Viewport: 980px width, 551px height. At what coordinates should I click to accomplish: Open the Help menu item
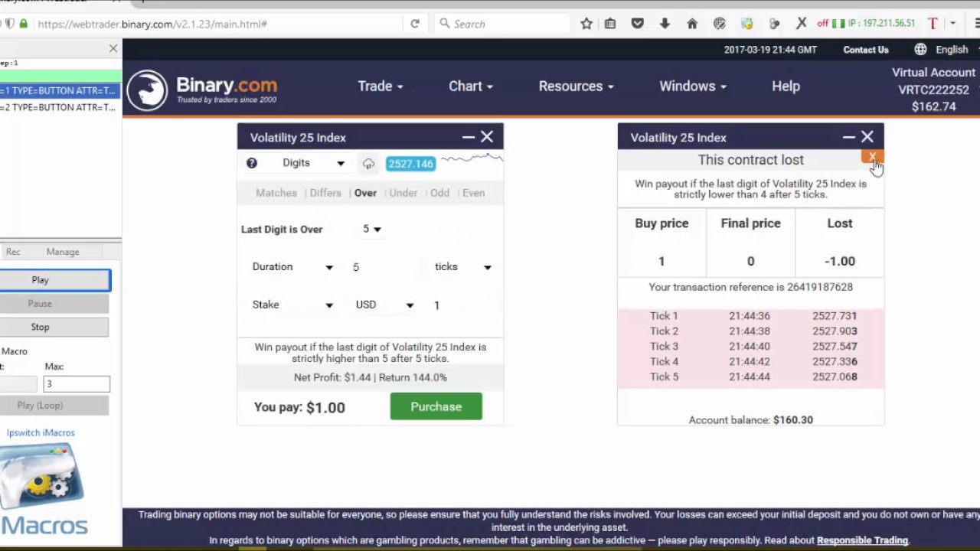[786, 86]
